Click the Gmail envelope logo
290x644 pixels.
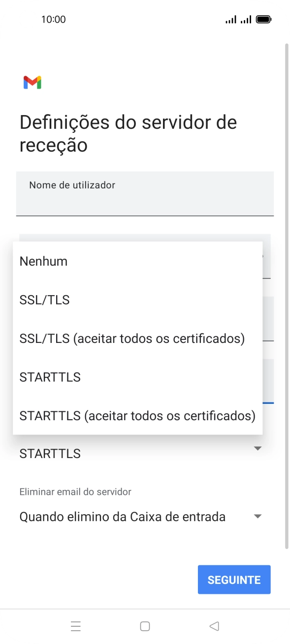[x=32, y=82]
